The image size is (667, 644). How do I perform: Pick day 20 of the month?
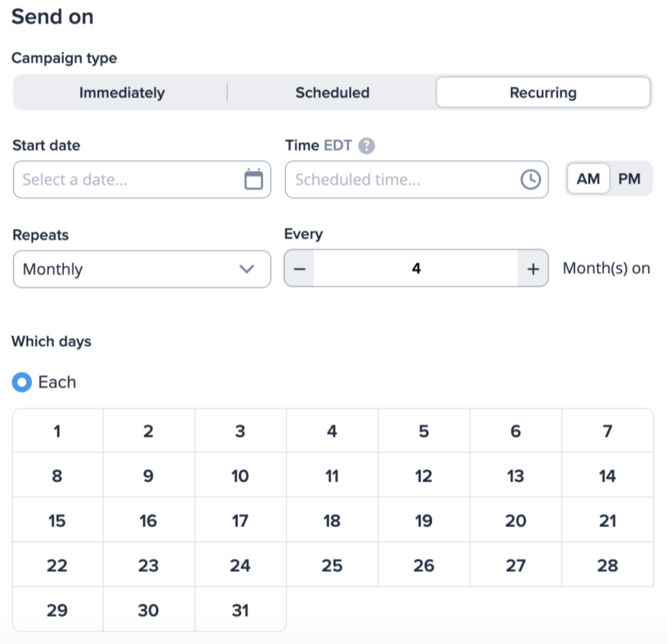coord(516,521)
